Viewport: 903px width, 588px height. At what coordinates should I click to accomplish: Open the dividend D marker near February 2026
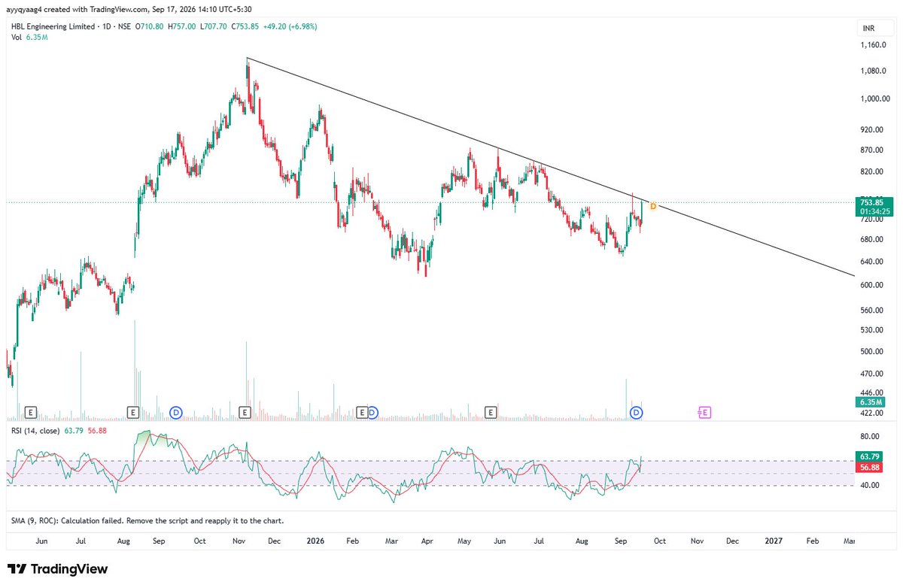pyautogui.click(x=372, y=412)
